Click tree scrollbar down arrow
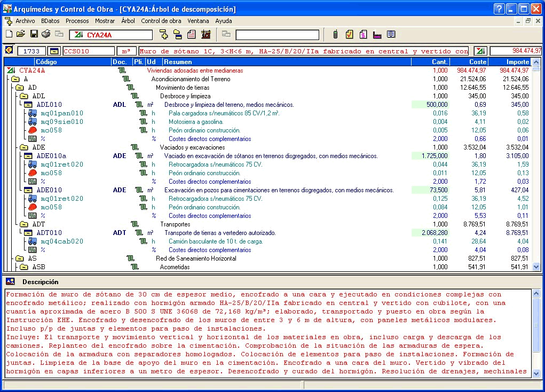The image size is (545, 392). pyautogui.click(x=536, y=267)
